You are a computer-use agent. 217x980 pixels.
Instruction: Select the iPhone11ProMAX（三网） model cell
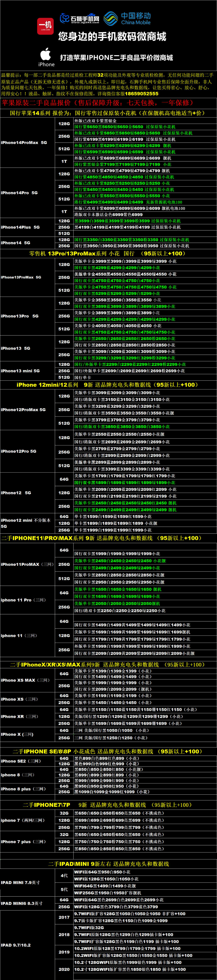[x=27, y=564]
